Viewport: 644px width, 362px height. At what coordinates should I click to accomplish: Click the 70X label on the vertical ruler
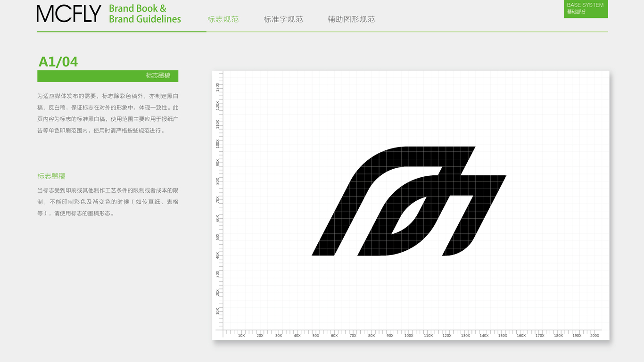(217, 199)
